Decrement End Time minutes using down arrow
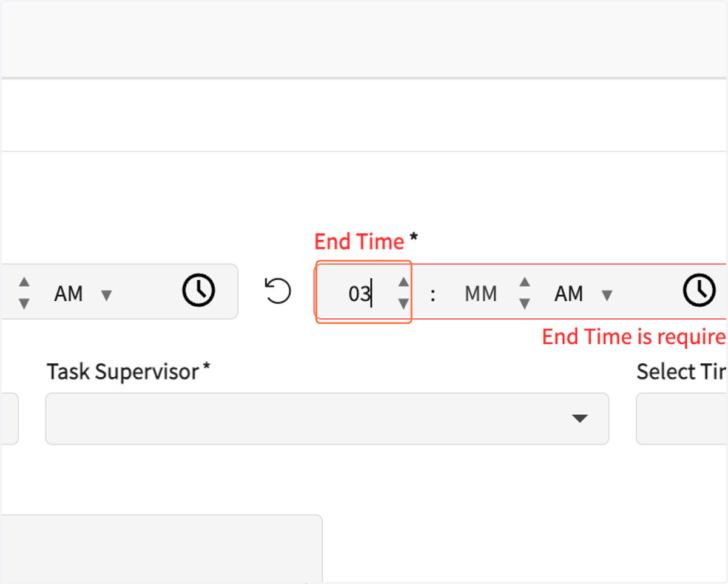Screen dimensions: 728x584 (525, 303)
